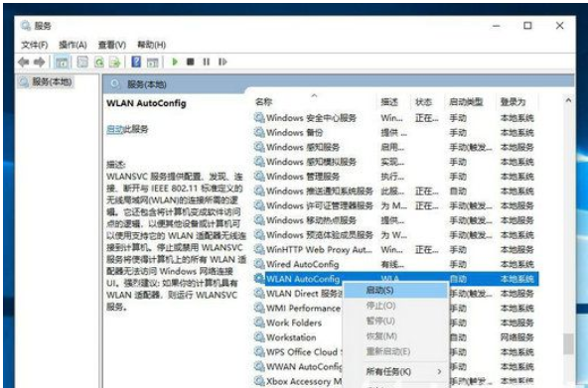Click the Forward arrow toolbar icon
The height and width of the screenshot is (388, 588).
click(39, 62)
